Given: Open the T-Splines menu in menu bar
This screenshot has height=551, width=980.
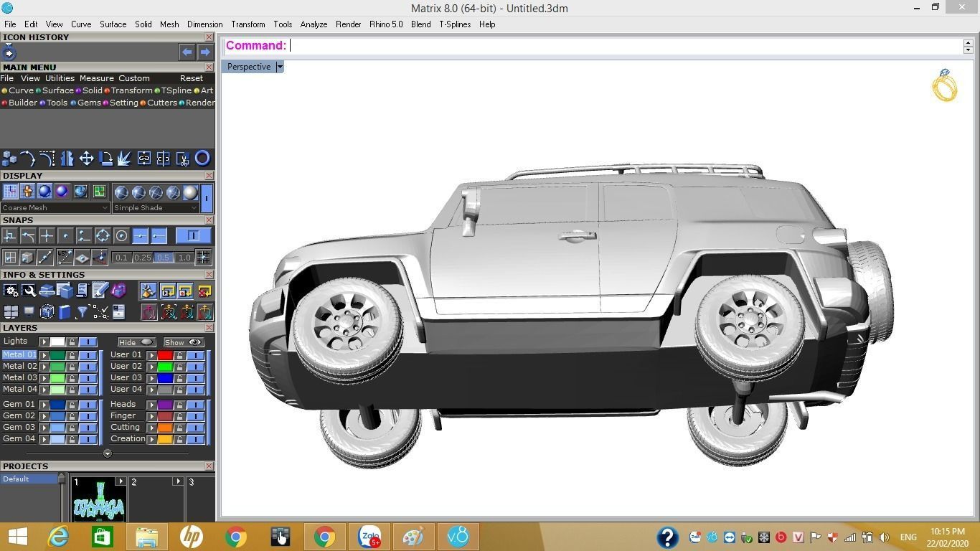Looking at the screenshot, I should click(455, 24).
